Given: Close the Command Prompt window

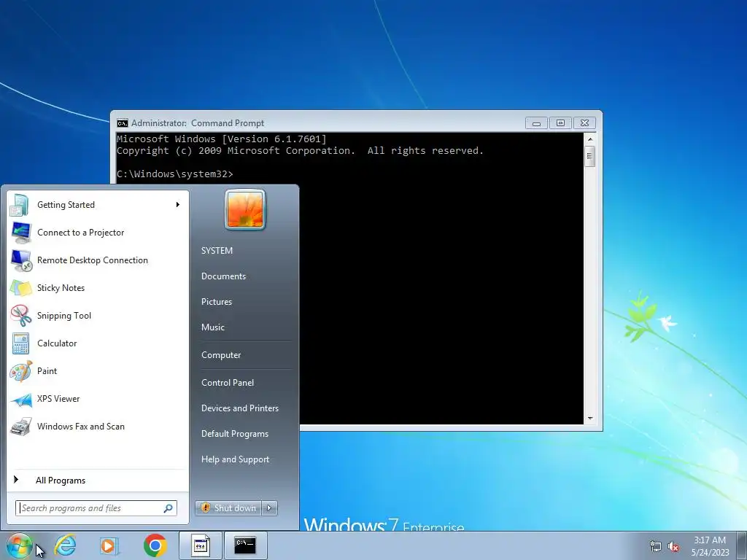Looking at the screenshot, I should pyautogui.click(x=584, y=123).
